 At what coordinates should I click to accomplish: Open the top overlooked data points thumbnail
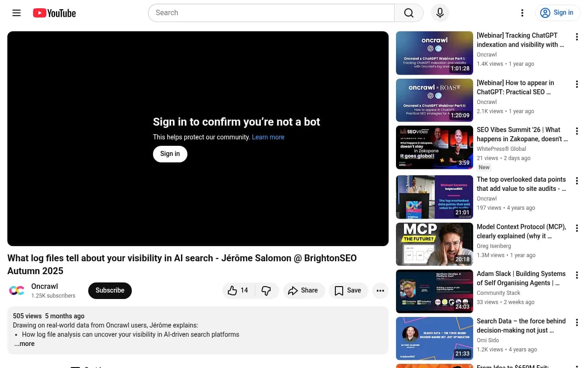pos(435,197)
